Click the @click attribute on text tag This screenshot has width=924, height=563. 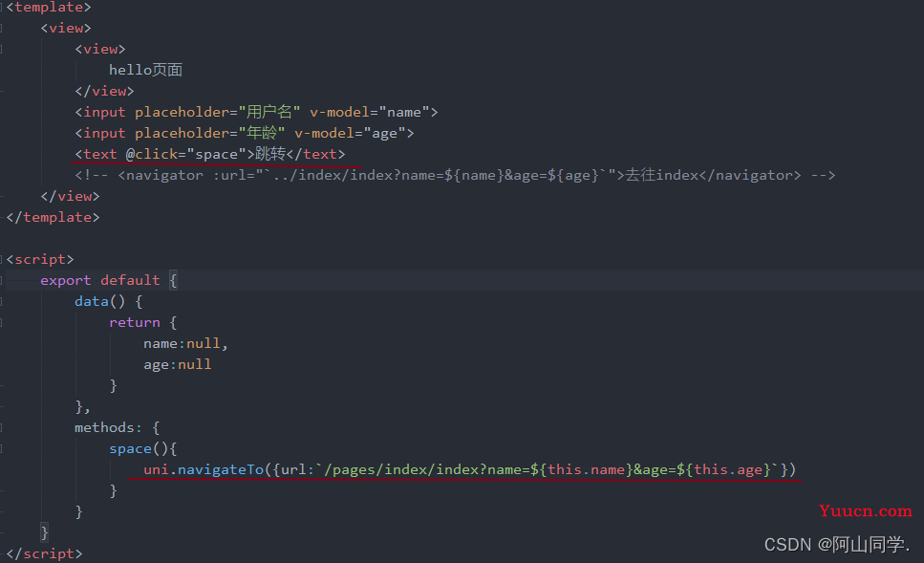[x=185, y=155]
